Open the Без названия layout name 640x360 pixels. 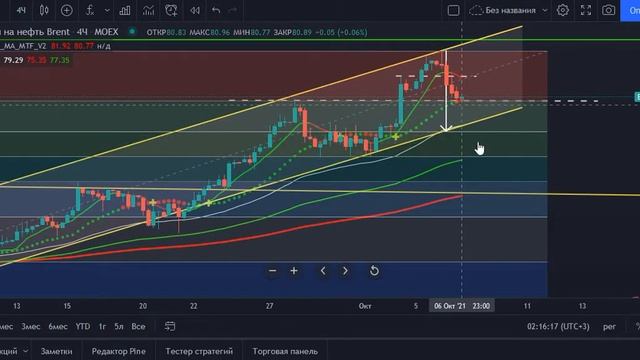point(510,11)
